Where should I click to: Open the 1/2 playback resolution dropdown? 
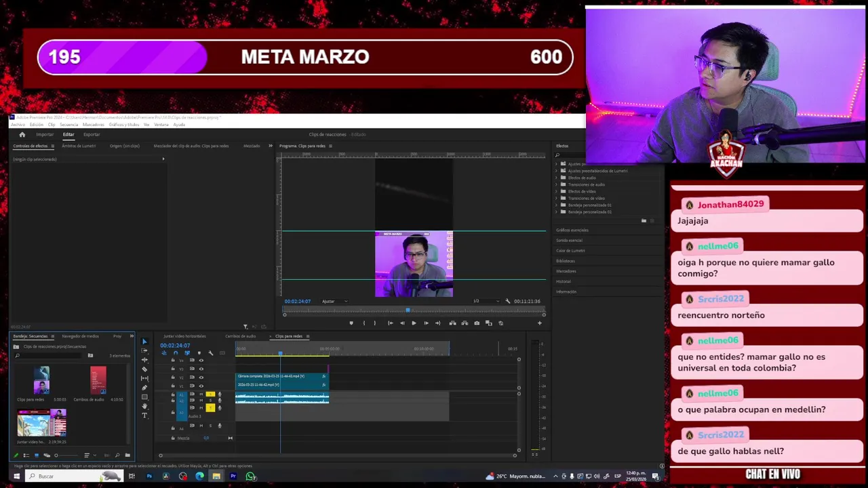pyautogui.click(x=486, y=301)
